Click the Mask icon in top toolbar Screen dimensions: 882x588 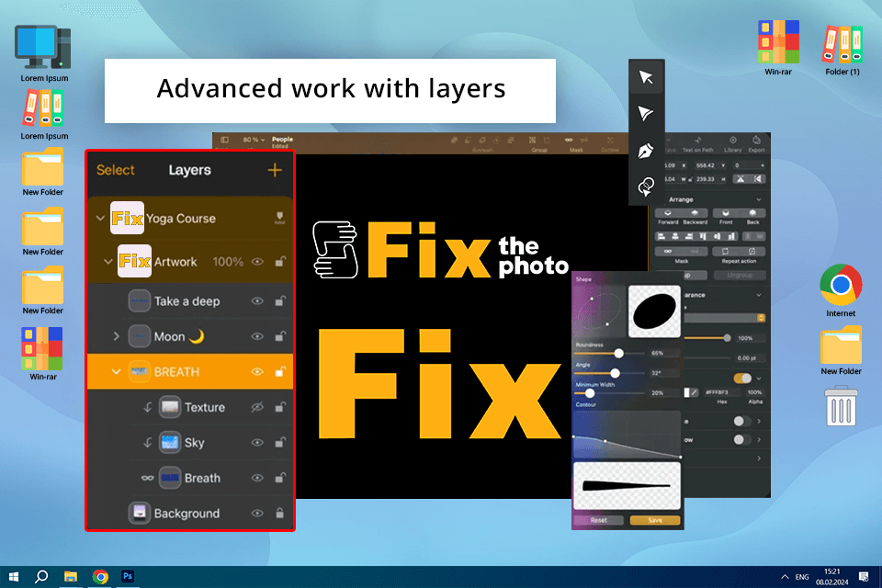[570, 140]
